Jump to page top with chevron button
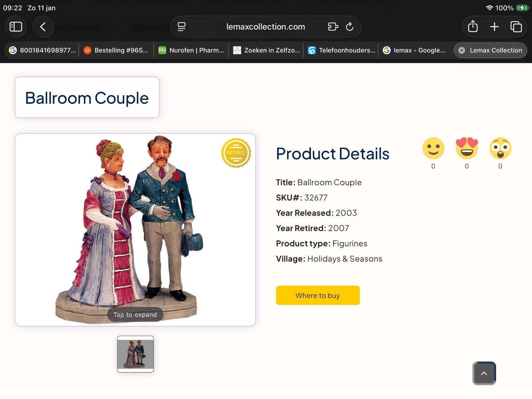The width and height of the screenshot is (532, 399). [484, 373]
